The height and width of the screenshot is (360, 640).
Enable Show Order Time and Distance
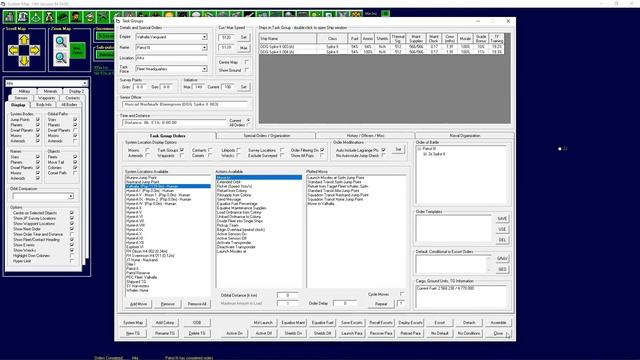pyautogui.click(x=72, y=234)
